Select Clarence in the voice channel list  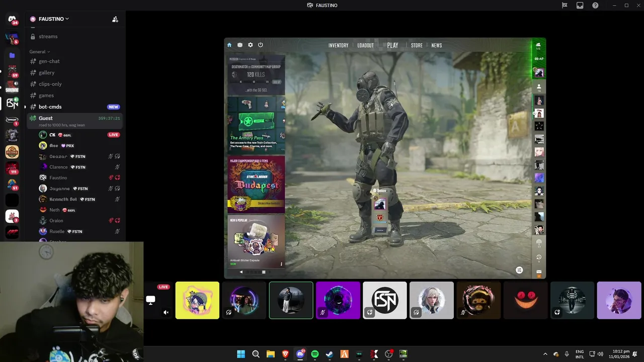tap(79, 167)
